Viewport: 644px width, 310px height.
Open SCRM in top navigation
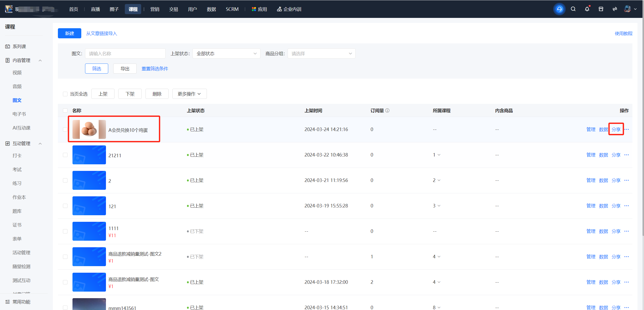click(x=232, y=9)
